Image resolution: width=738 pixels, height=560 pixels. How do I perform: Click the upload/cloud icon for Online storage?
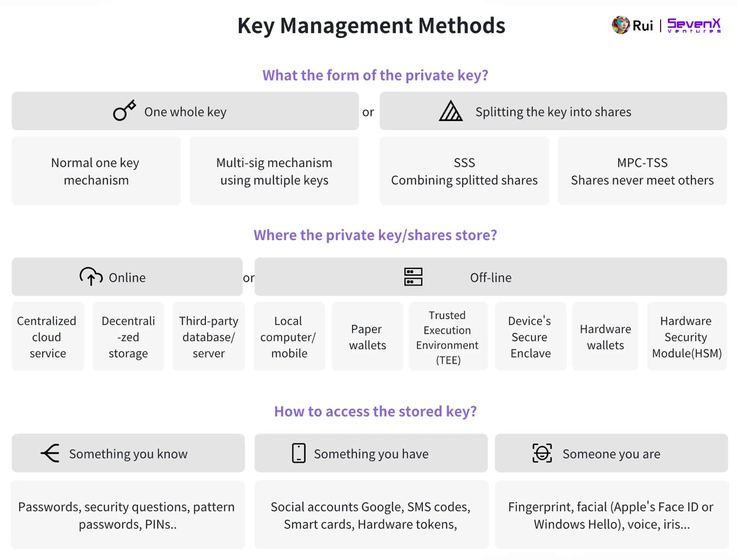[x=91, y=277]
